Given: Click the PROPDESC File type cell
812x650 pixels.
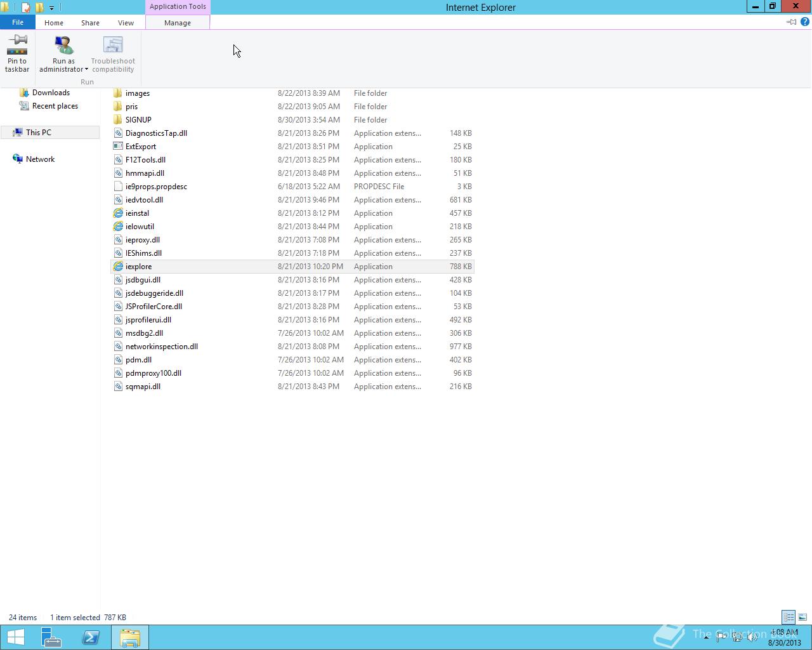Looking at the screenshot, I should tap(379, 187).
